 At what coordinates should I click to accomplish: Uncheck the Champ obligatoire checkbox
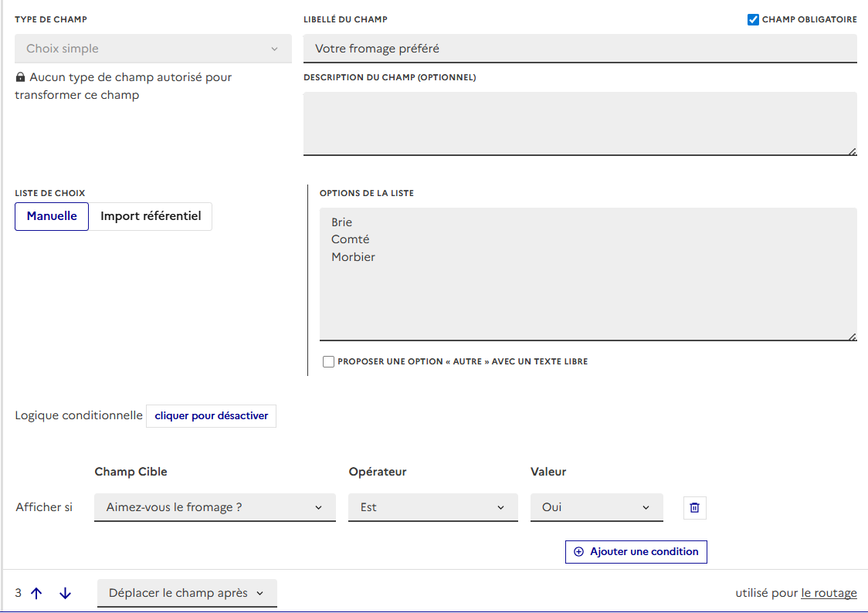coord(754,20)
